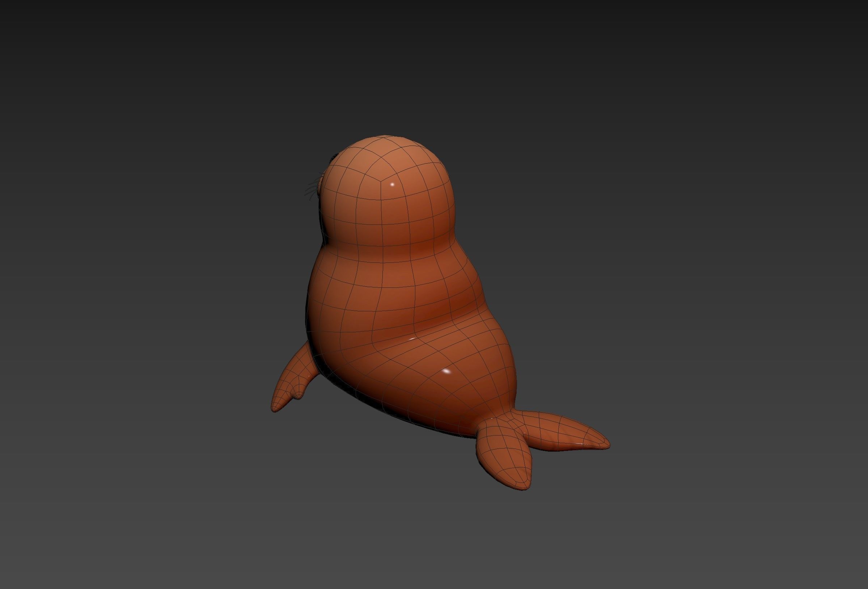Viewport: 868px width, 589px height.
Task: Select the small highlight on the mid-back fold
Action: tap(412, 338)
